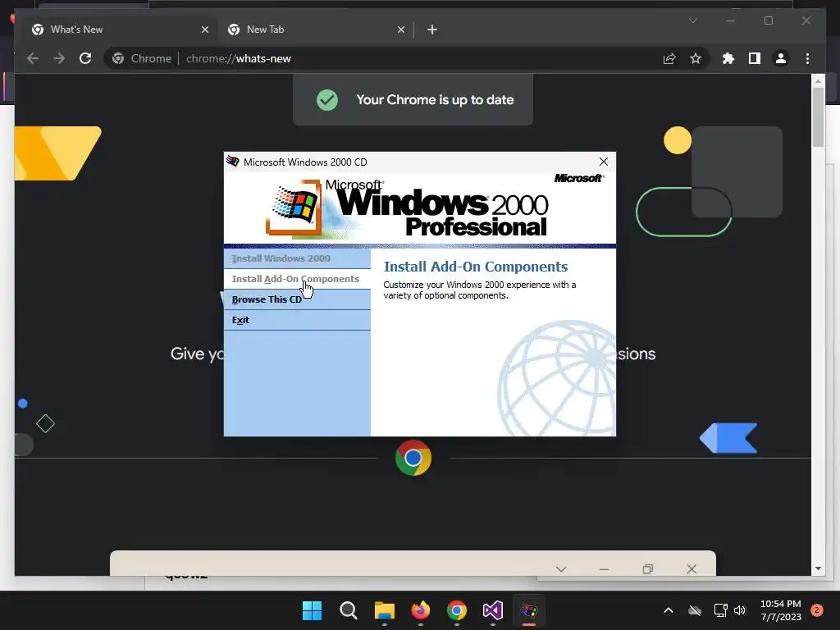Click the Install Add-On Components heading
Viewport: 840px width, 630px height.
point(475,267)
